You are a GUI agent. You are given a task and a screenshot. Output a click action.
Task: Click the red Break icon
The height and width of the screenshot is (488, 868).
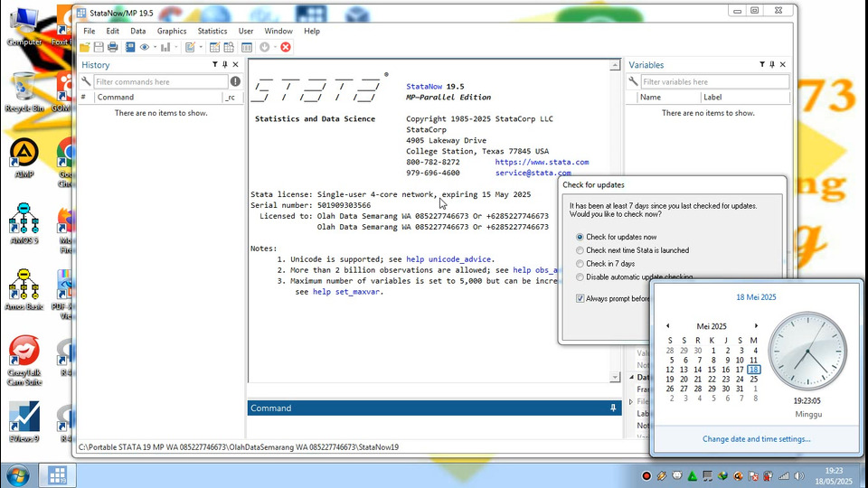pyautogui.click(x=286, y=47)
